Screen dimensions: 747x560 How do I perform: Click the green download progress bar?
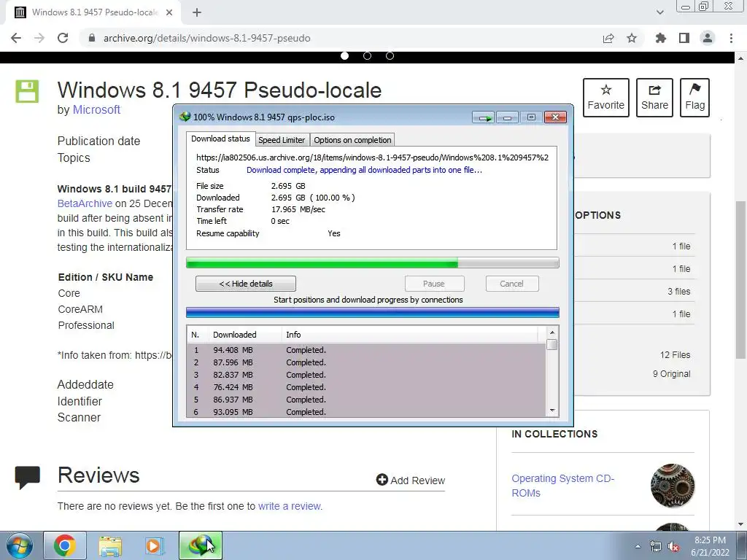(373, 262)
